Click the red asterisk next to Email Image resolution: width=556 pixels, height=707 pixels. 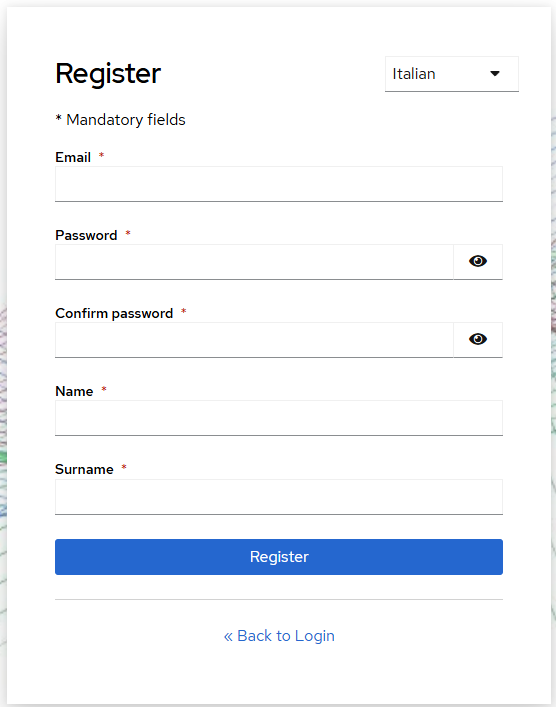(x=101, y=156)
